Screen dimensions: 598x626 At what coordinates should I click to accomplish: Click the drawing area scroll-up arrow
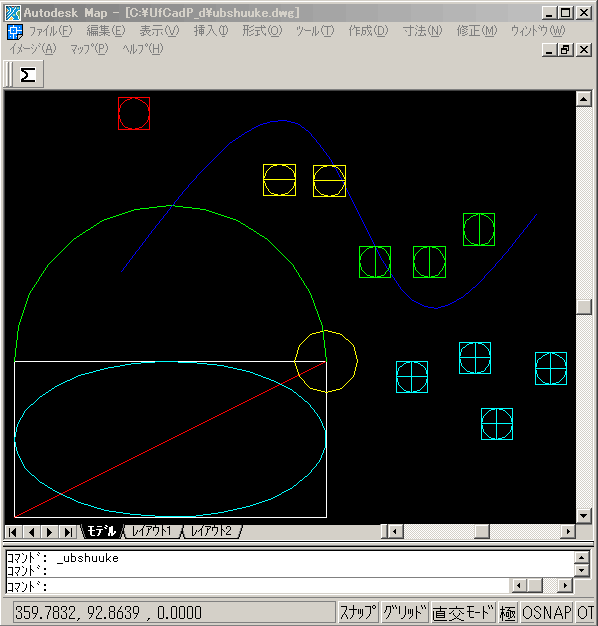pyautogui.click(x=584, y=99)
